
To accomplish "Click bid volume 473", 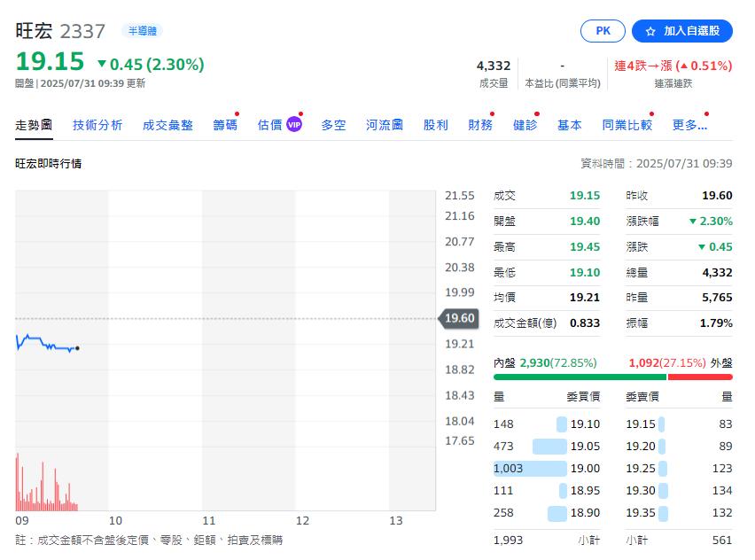I will pos(503,447).
